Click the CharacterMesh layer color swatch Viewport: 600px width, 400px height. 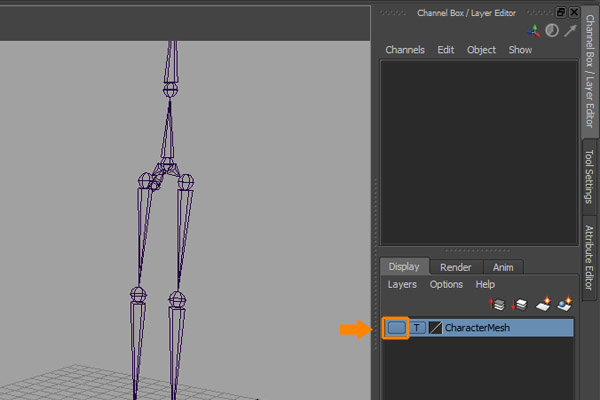[435, 327]
